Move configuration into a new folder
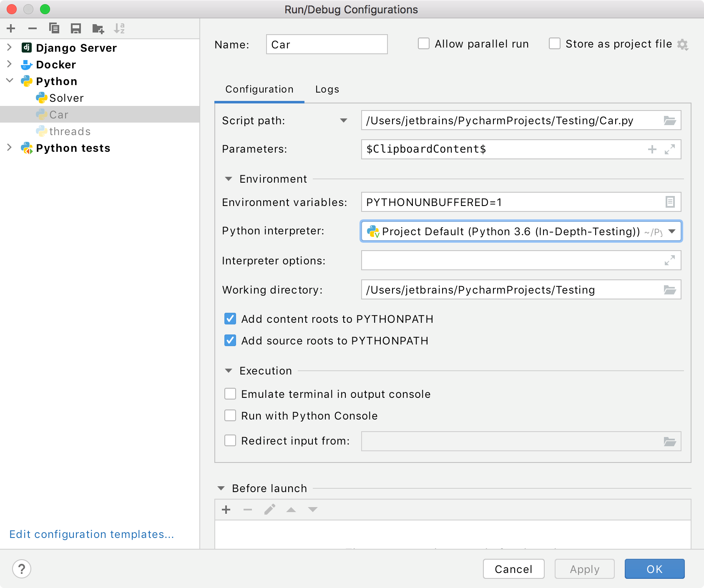Screen dimensions: 704x588 98,28
